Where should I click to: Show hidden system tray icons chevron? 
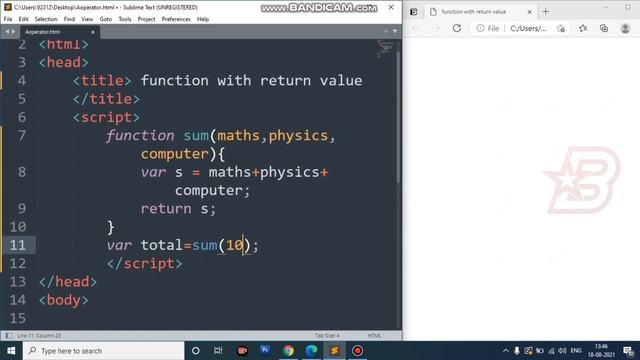tap(505, 351)
